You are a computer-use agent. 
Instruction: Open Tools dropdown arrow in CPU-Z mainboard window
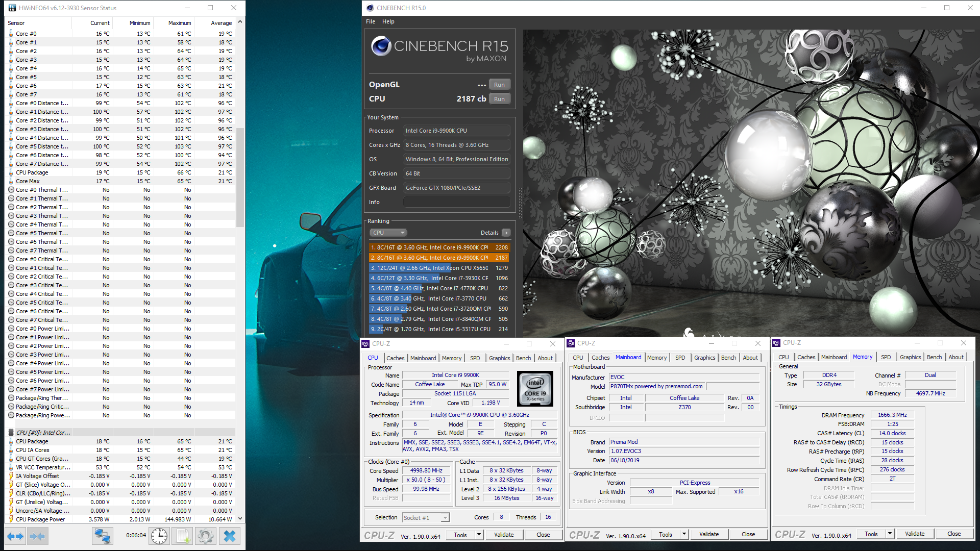click(684, 534)
